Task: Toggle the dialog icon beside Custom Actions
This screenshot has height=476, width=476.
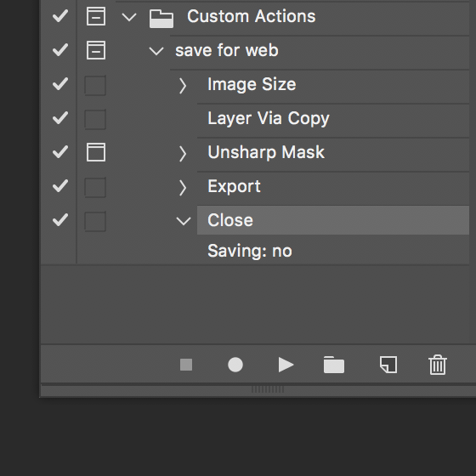Action: click(96, 16)
